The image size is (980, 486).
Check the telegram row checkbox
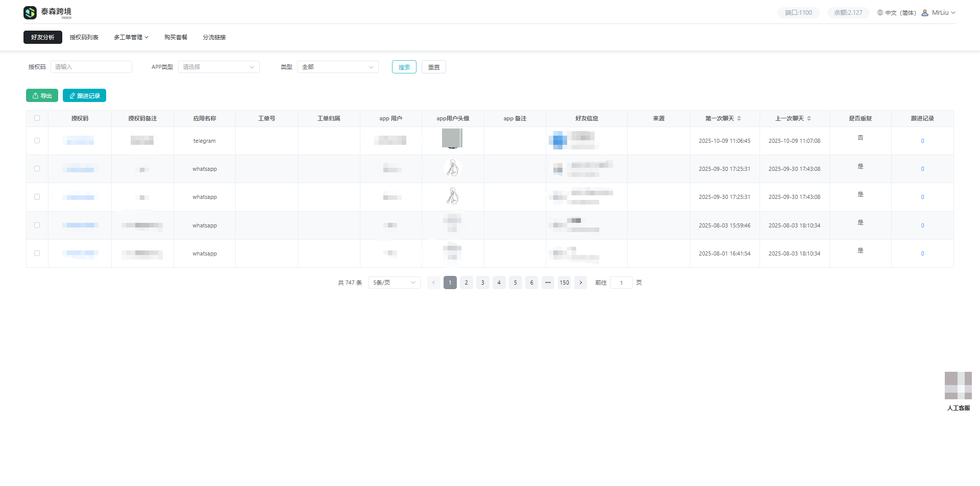[37, 141]
